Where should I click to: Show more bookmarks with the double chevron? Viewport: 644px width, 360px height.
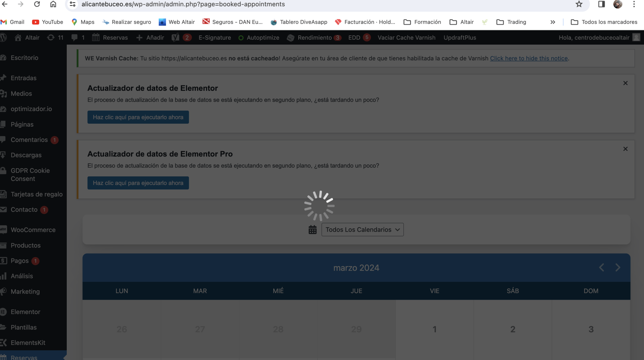(553, 22)
